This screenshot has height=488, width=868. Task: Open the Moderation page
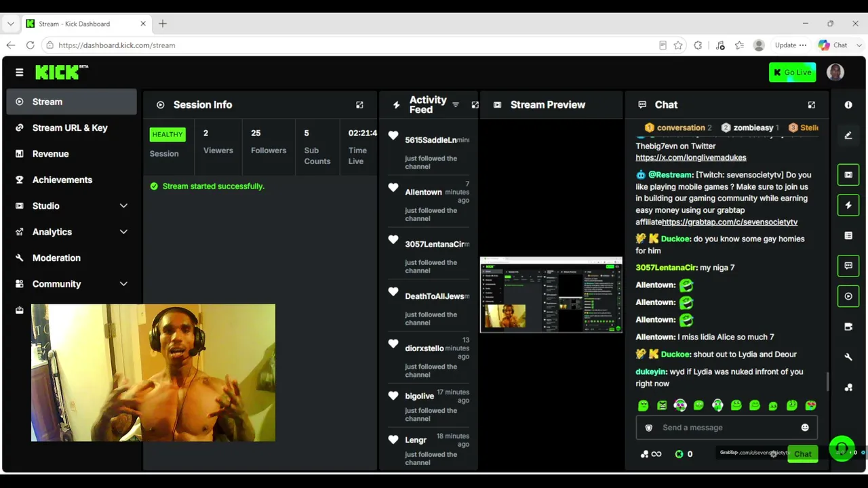[72, 258]
